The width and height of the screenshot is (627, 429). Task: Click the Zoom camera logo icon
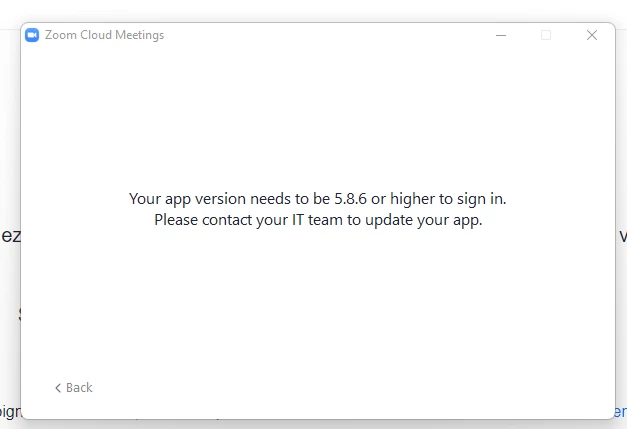click(x=32, y=35)
